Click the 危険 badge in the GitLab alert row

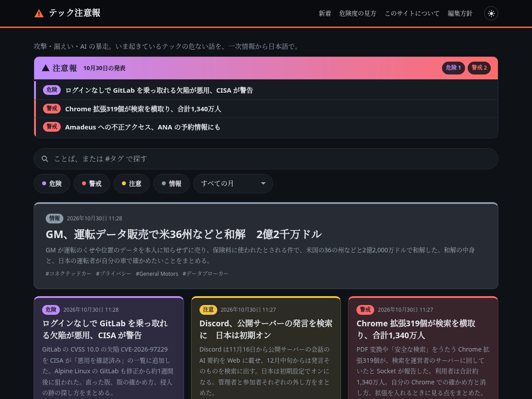[x=52, y=90]
